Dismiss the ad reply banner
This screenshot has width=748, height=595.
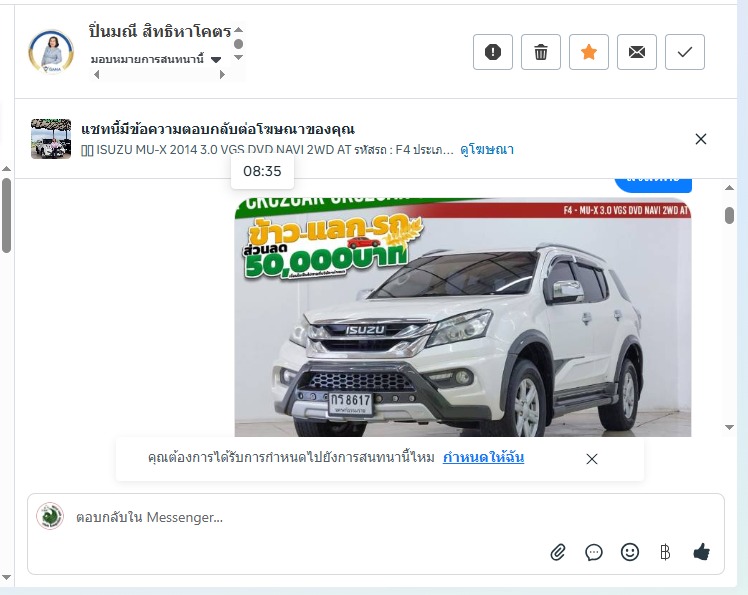coord(701,139)
